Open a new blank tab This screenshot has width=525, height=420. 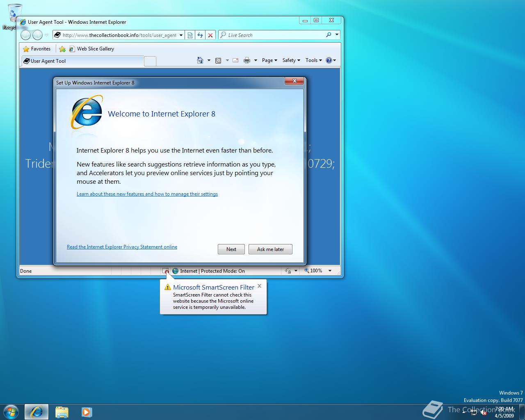(150, 61)
